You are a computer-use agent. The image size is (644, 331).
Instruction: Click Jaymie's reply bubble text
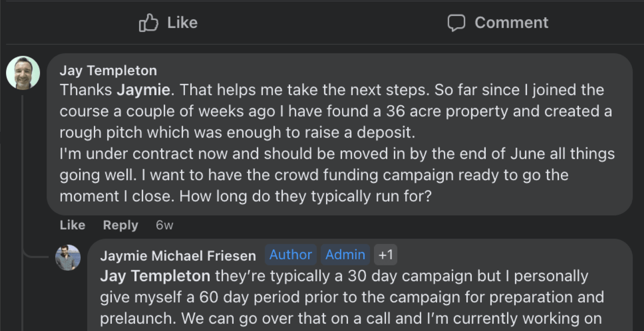(x=351, y=297)
